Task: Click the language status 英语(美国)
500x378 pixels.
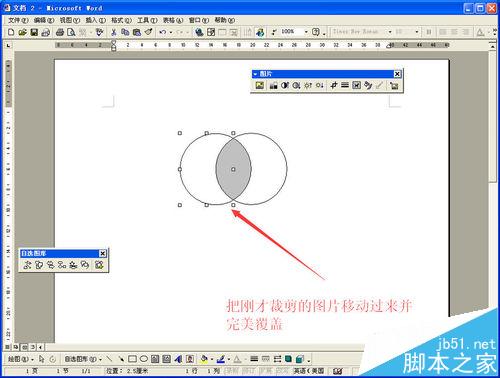Action: click(309, 371)
